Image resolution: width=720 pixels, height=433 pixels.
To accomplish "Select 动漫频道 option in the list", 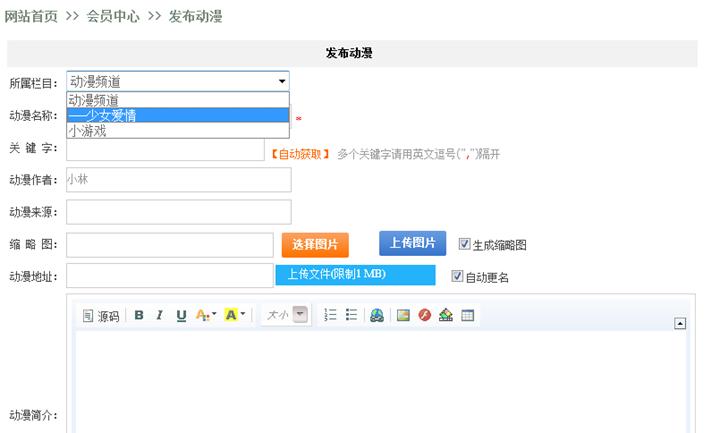I will click(x=178, y=100).
